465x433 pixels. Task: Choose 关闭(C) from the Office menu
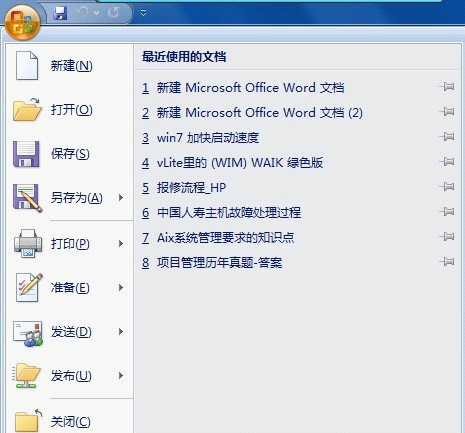[x=71, y=422]
